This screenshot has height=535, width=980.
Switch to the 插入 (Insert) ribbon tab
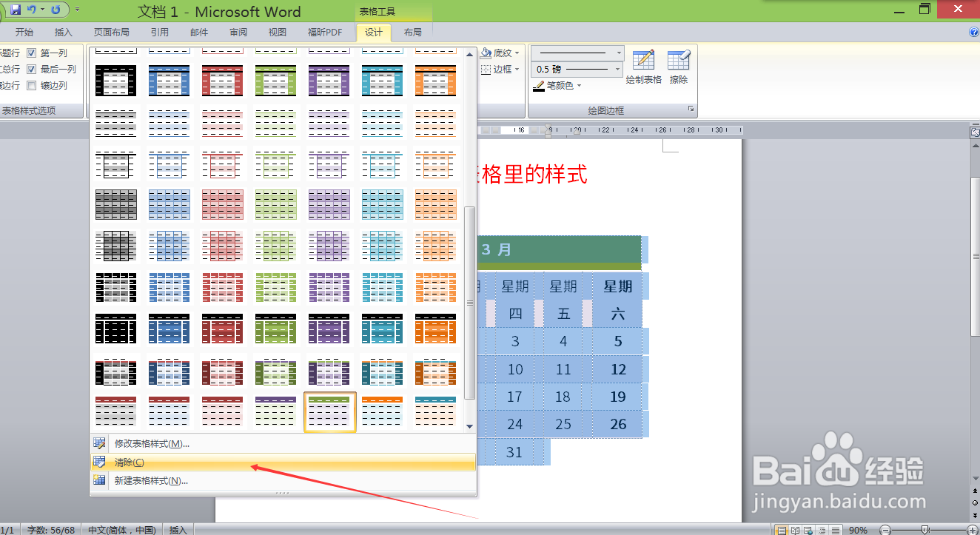point(64,33)
